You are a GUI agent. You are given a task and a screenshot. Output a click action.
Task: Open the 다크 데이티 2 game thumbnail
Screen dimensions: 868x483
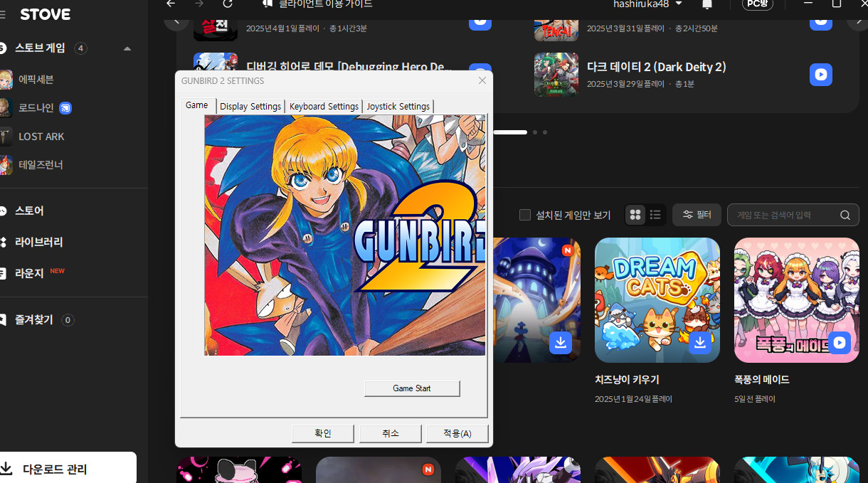point(556,74)
